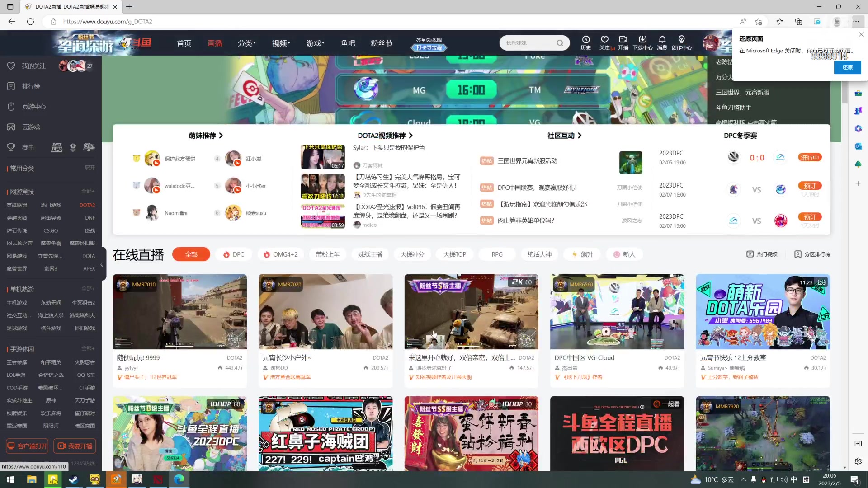Select the DPC filter tab

click(x=234, y=254)
